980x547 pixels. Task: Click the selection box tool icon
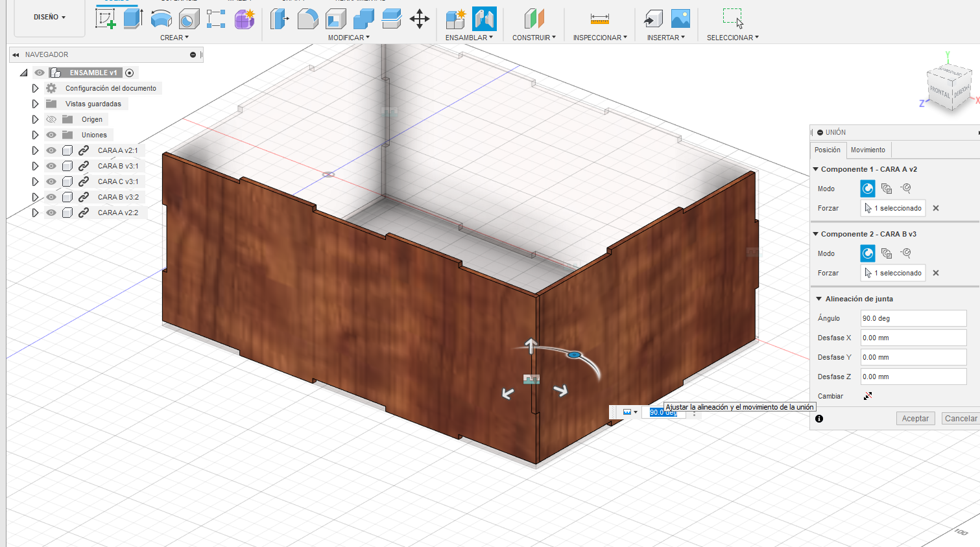[733, 18]
